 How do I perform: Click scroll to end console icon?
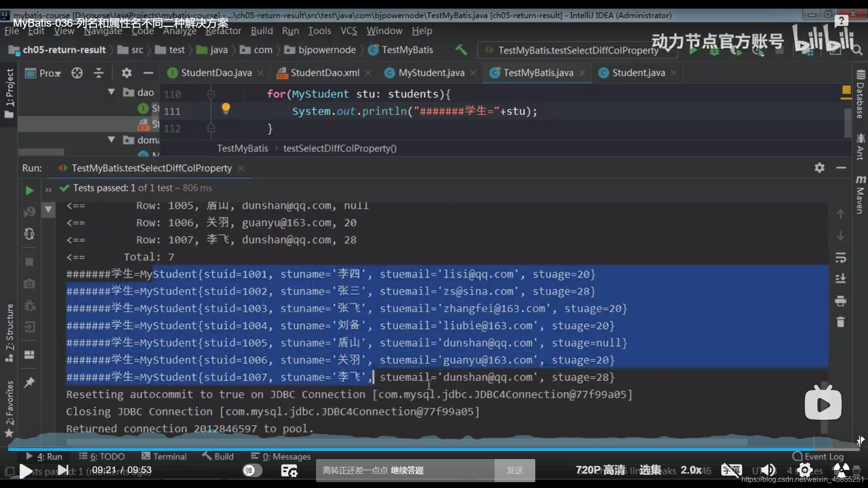840,279
